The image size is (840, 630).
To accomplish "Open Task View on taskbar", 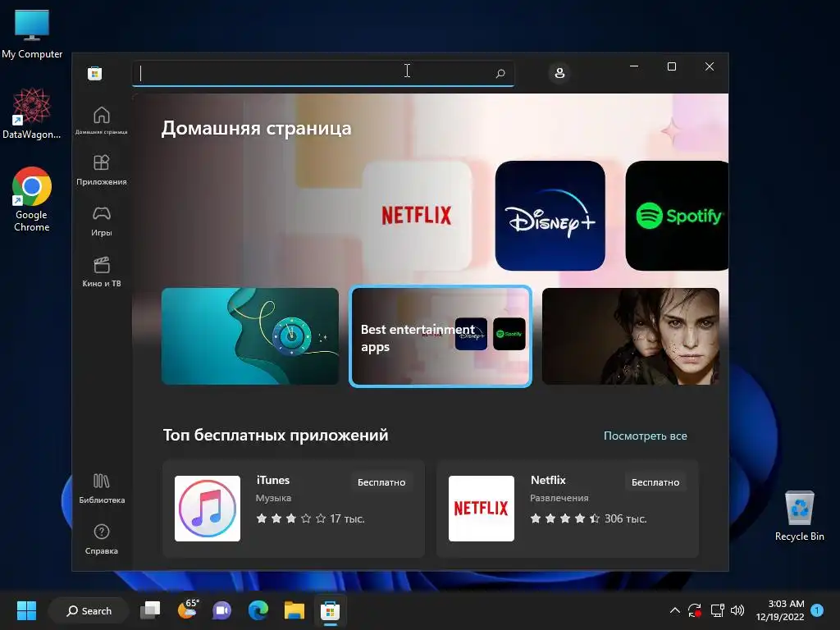I will (150, 610).
